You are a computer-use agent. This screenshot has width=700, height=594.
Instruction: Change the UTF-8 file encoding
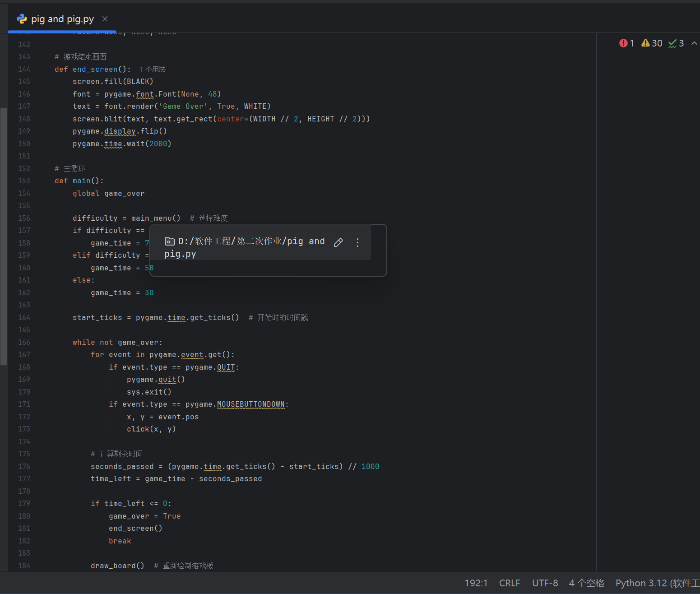tap(545, 583)
